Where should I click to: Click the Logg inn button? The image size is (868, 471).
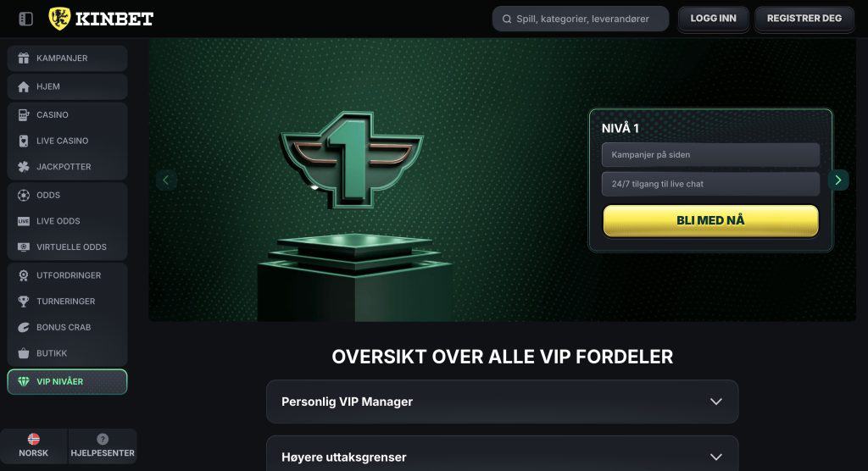713,19
